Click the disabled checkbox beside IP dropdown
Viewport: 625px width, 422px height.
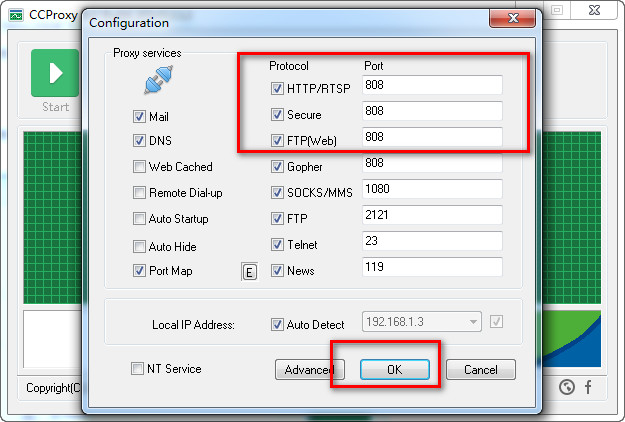(x=496, y=321)
